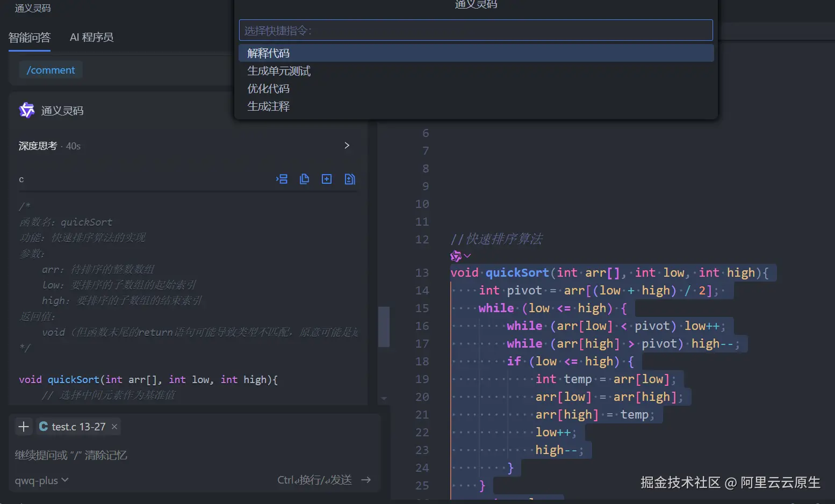Click the quickSort function name in editor
The image size is (835, 504).
pos(517,272)
